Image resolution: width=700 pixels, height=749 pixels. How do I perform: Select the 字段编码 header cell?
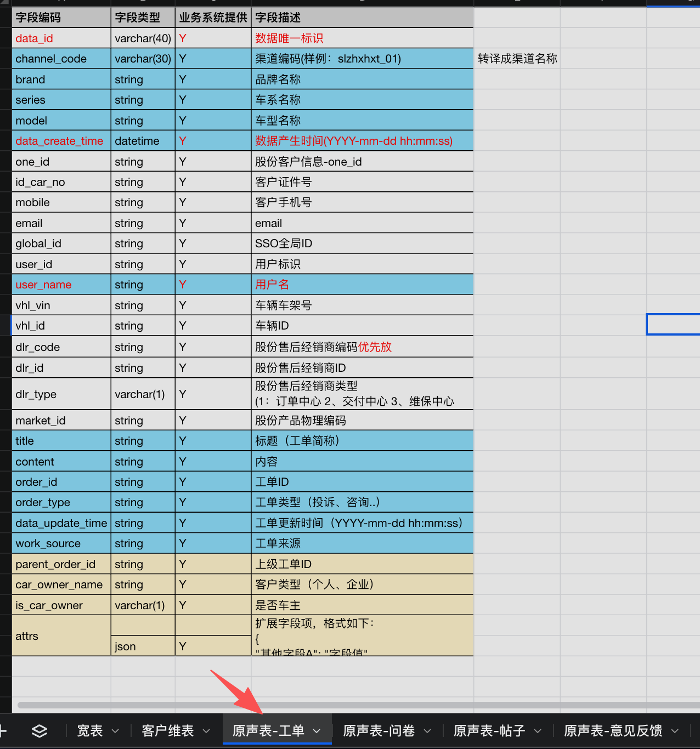click(61, 18)
